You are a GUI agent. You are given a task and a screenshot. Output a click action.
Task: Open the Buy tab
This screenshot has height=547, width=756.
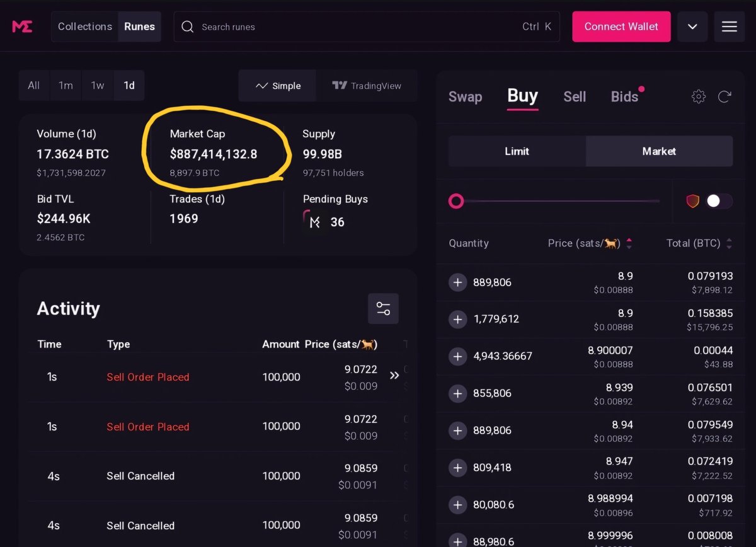[523, 96]
